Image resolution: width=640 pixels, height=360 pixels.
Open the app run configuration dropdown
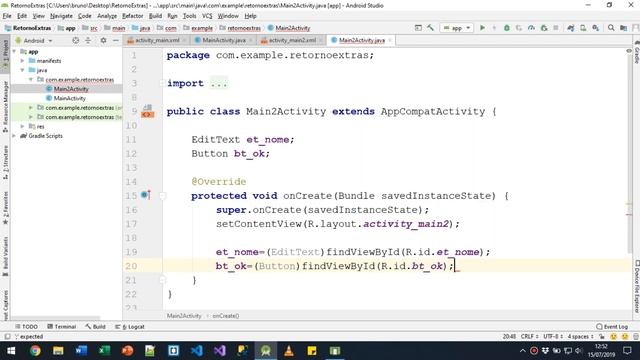click(x=457, y=28)
